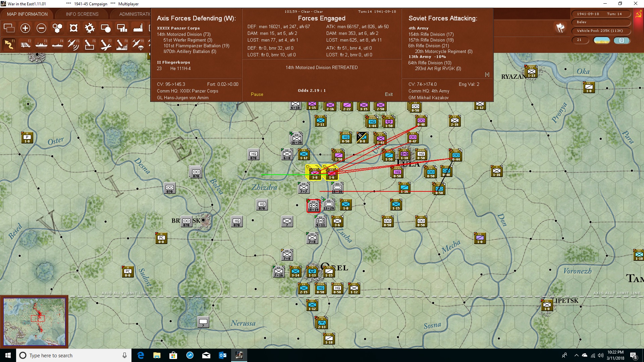
Task: Toggle the hex grid display icon
Action: 57,28
